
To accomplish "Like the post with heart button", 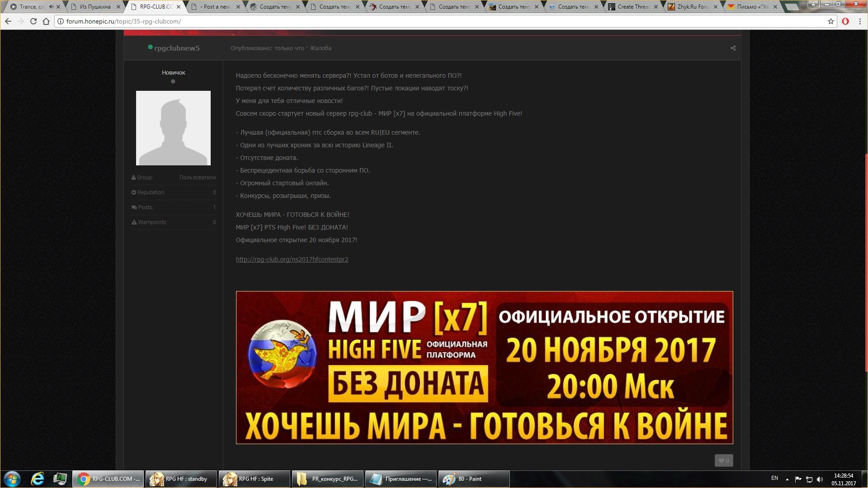I will [724, 460].
